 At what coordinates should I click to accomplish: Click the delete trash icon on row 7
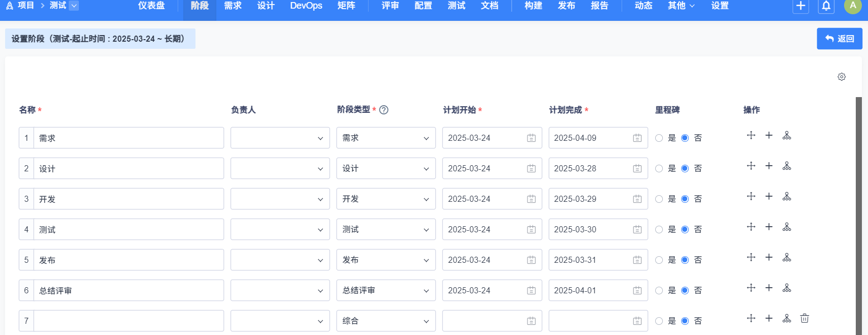click(x=804, y=318)
